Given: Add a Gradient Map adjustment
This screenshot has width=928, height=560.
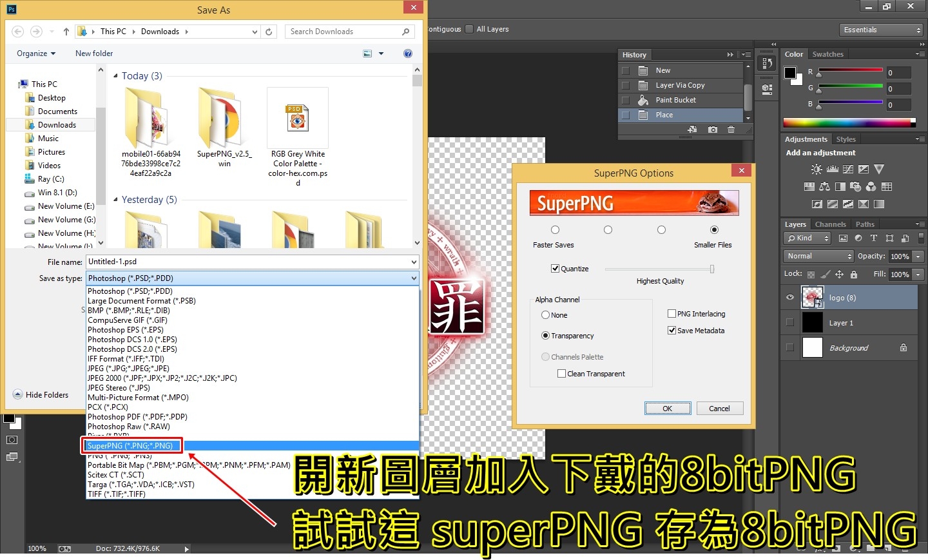Looking at the screenshot, I should point(879,204).
